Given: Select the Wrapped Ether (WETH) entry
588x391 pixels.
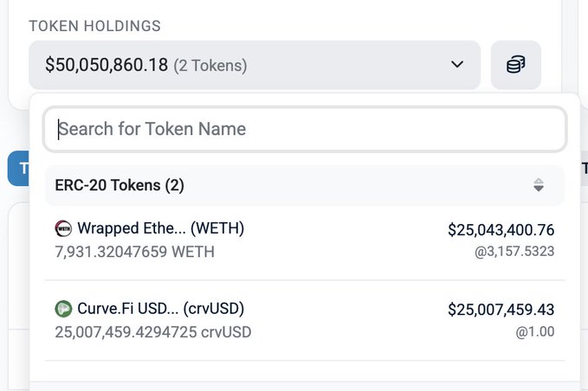Looking at the screenshot, I should 160,228.
